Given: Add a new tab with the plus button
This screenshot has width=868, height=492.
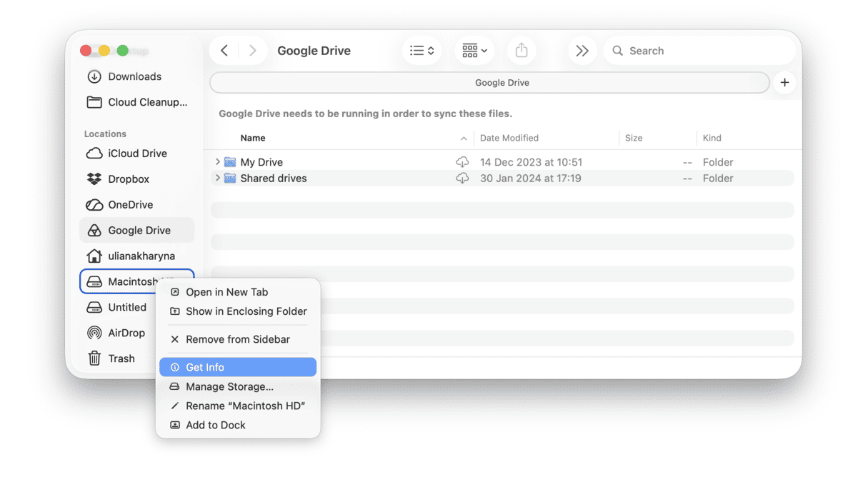Looking at the screenshot, I should pos(784,83).
